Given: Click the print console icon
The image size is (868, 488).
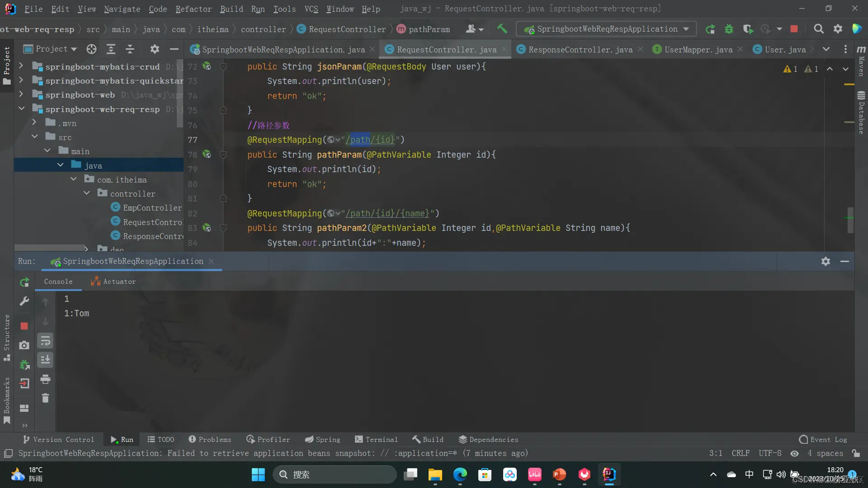Looking at the screenshot, I should pyautogui.click(x=45, y=379).
